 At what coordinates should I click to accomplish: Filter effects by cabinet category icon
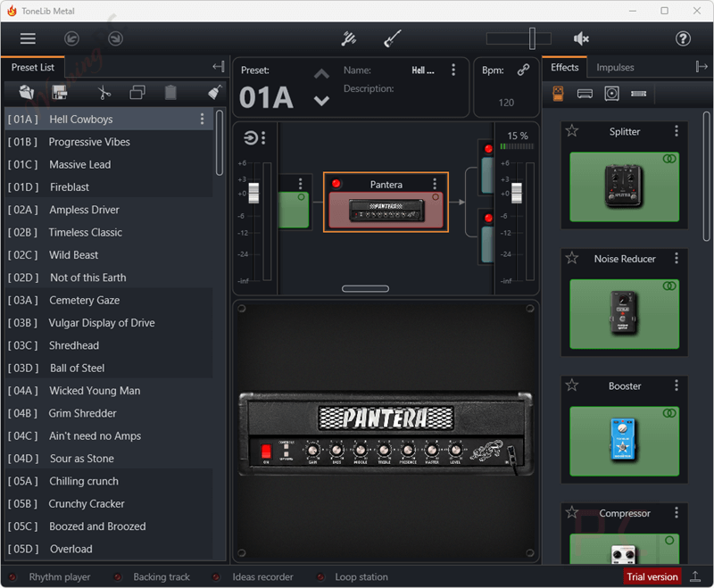[x=611, y=94]
